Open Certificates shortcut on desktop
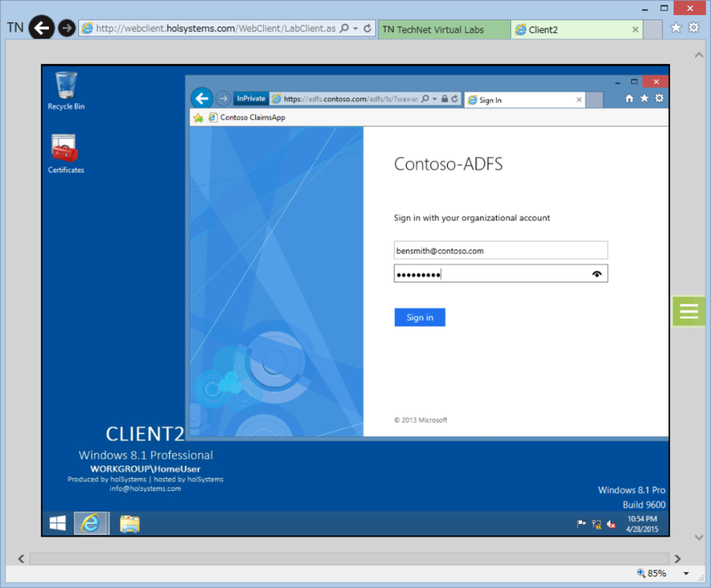 (x=66, y=154)
